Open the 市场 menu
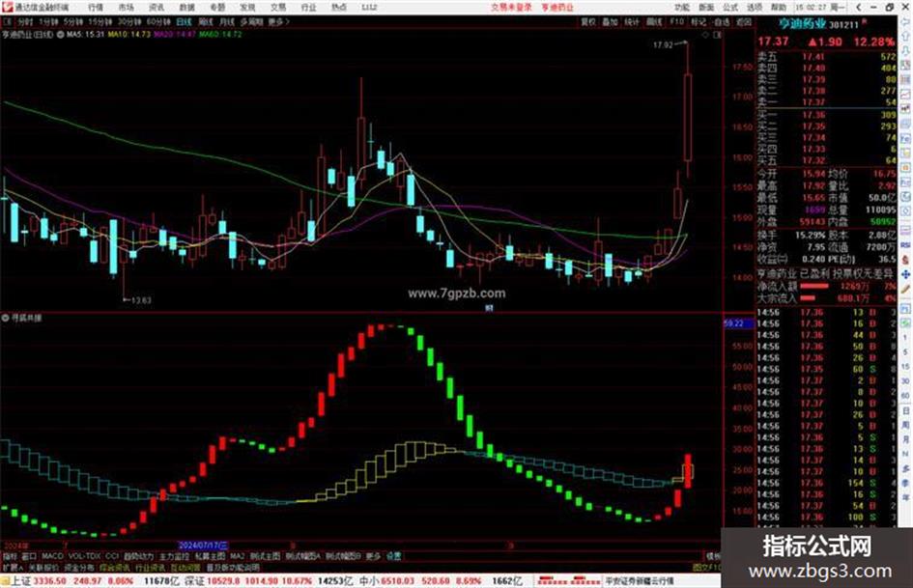 126,7
